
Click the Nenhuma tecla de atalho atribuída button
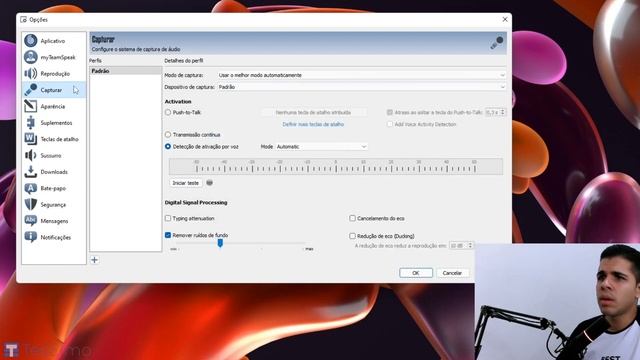pyautogui.click(x=313, y=112)
